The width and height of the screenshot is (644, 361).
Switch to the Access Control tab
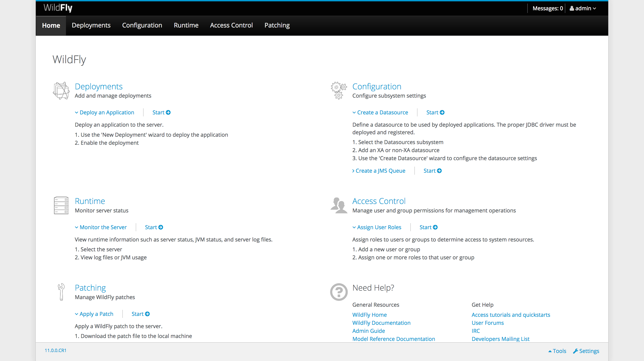click(231, 25)
